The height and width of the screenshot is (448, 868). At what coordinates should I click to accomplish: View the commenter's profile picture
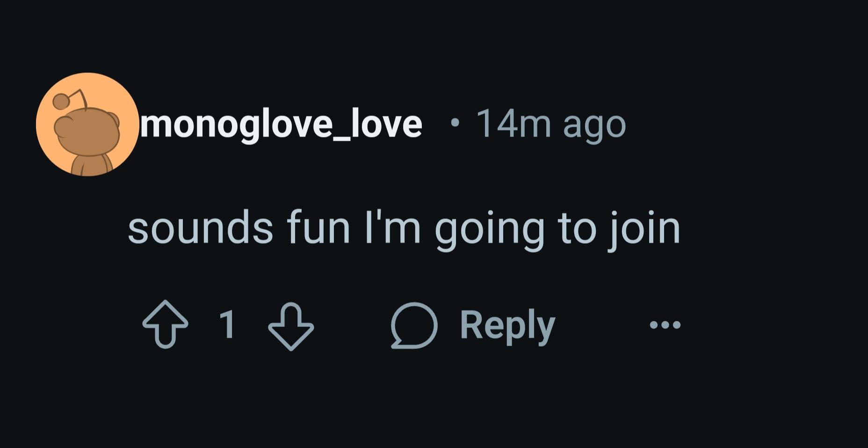(87, 124)
